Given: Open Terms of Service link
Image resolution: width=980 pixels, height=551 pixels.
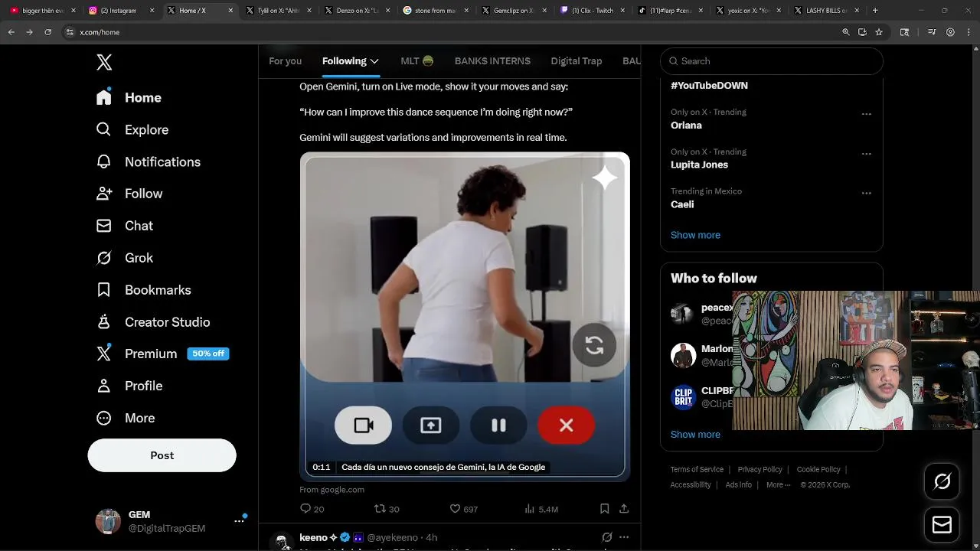Looking at the screenshot, I should coord(697,470).
